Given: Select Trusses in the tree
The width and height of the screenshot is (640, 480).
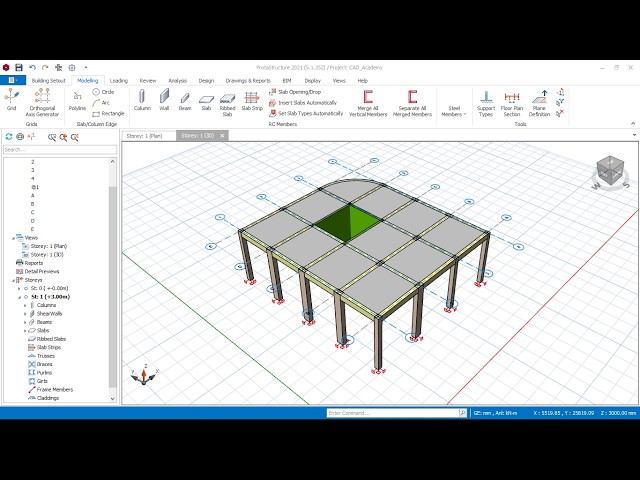Looking at the screenshot, I should coord(46,356).
